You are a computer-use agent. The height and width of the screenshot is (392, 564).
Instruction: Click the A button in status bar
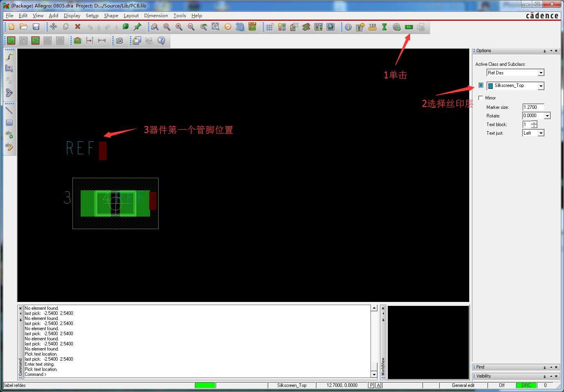[x=378, y=385]
